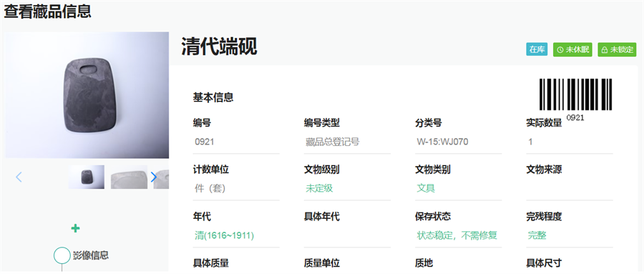This screenshot has width=644, height=274.
Task: Click the main inkstone preview image
Action: 87,95
